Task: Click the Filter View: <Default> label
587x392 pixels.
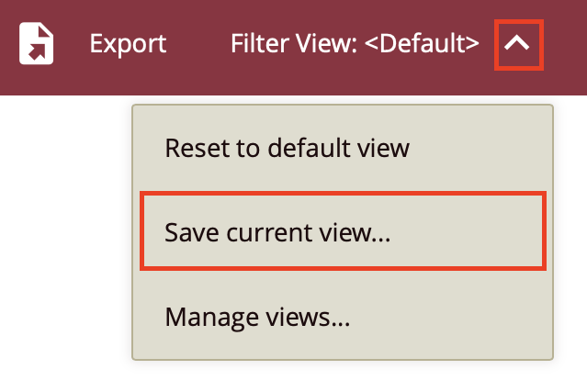Action: (x=355, y=43)
